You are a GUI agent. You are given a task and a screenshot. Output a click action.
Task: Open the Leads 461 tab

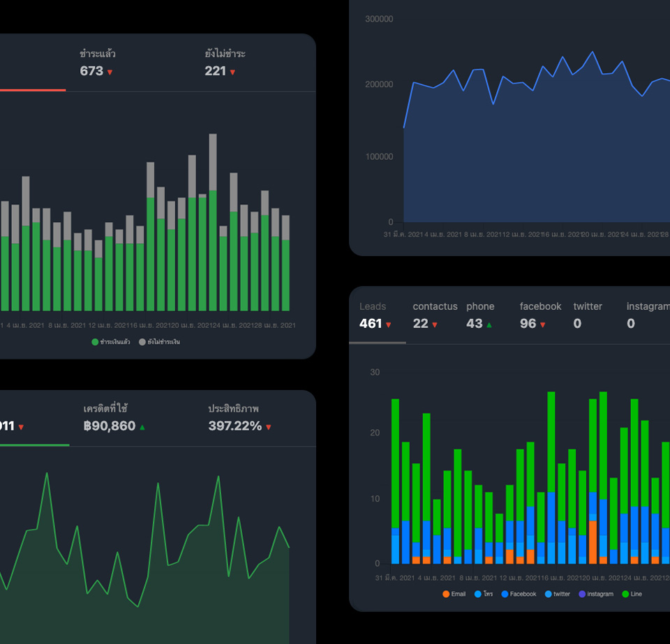click(x=375, y=315)
